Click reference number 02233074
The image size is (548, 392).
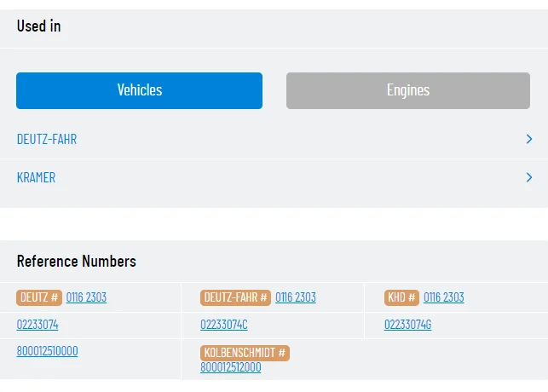pos(37,325)
